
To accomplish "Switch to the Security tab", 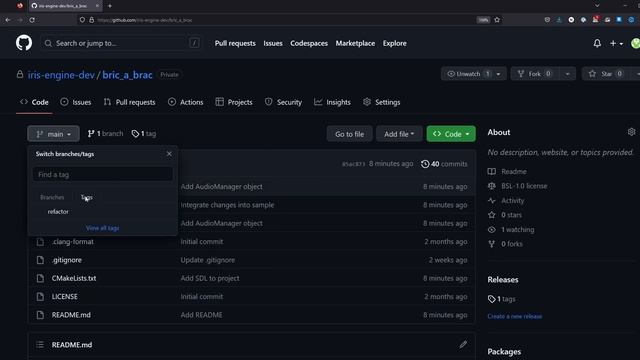I will [x=283, y=102].
